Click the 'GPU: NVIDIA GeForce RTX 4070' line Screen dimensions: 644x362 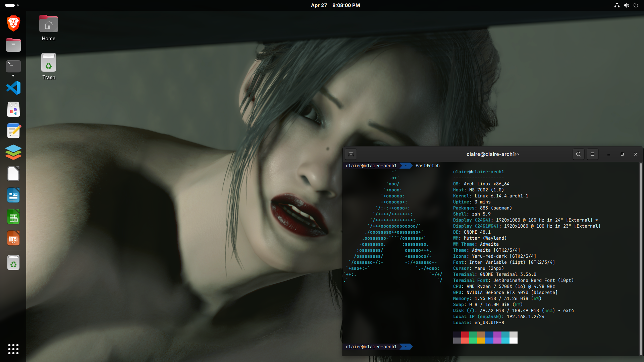click(x=505, y=293)
